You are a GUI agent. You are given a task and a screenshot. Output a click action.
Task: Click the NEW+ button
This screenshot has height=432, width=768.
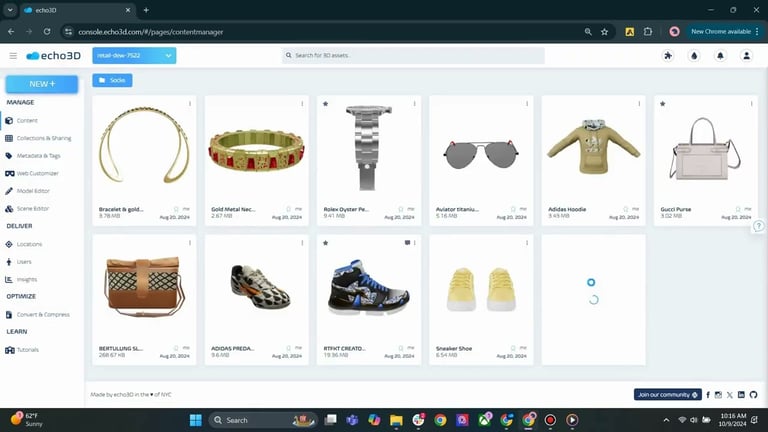click(42, 84)
